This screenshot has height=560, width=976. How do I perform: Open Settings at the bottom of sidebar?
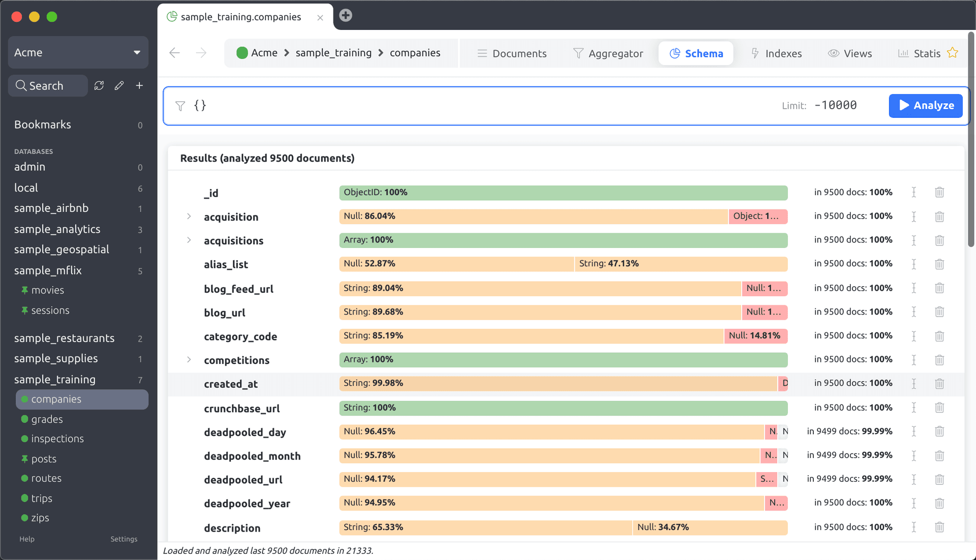pyautogui.click(x=124, y=539)
